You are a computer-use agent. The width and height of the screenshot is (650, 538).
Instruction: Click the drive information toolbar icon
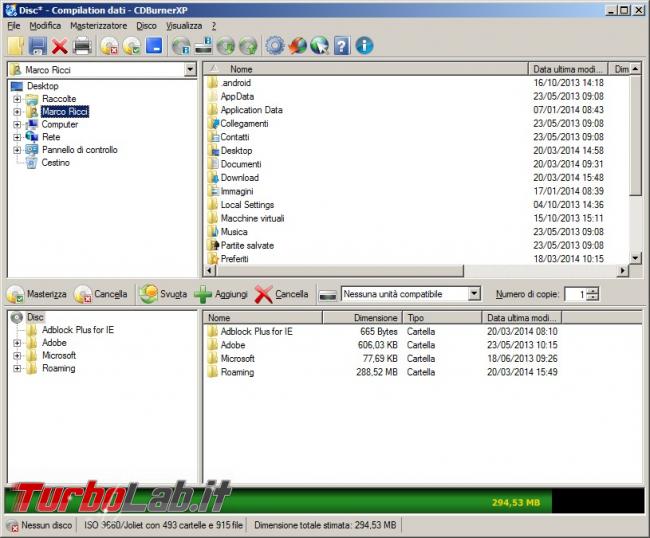pyautogui.click(x=204, y=46)
